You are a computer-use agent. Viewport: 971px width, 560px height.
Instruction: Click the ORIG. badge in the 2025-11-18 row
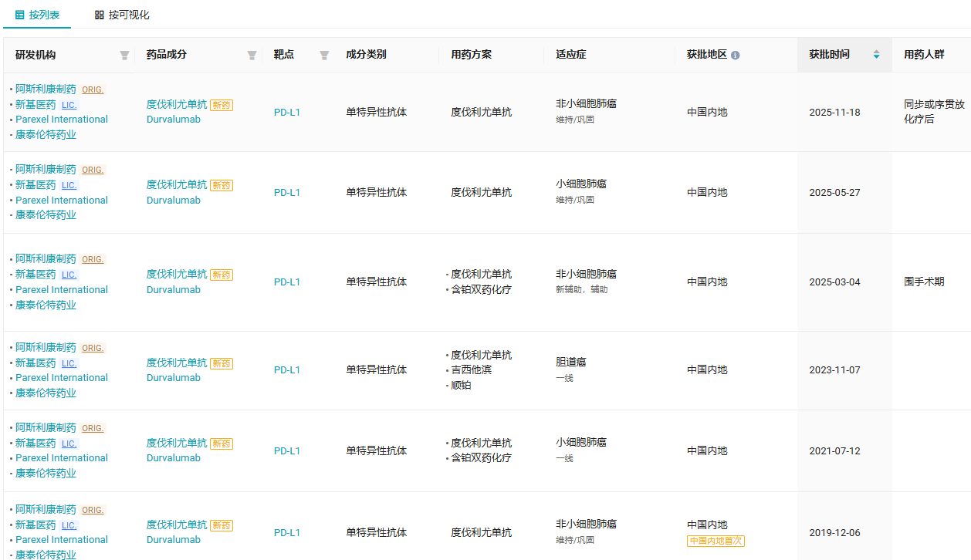coord(93,89)
